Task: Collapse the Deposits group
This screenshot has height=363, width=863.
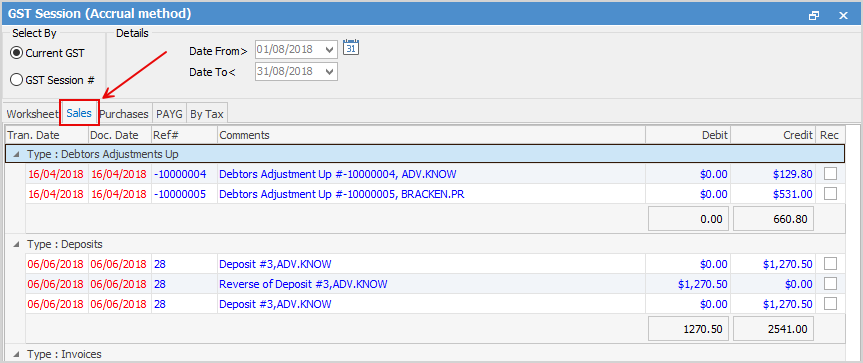Action: click(x=15, y=244)
